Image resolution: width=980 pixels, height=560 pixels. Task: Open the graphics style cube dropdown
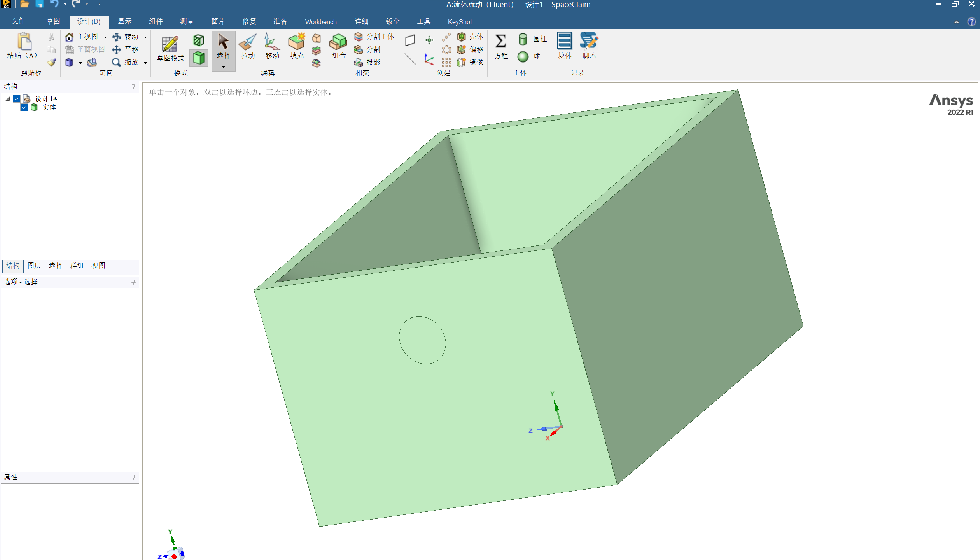point(81,63)
